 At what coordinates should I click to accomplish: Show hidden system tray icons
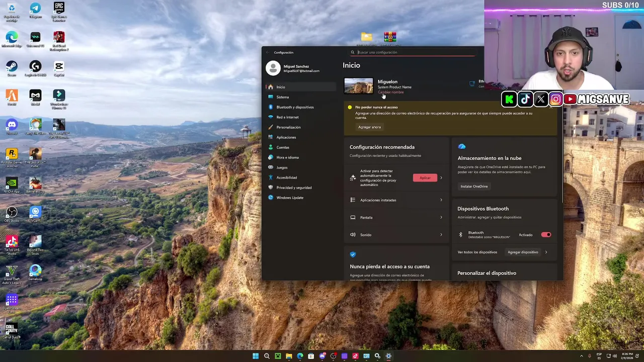[x=582, y=356]
